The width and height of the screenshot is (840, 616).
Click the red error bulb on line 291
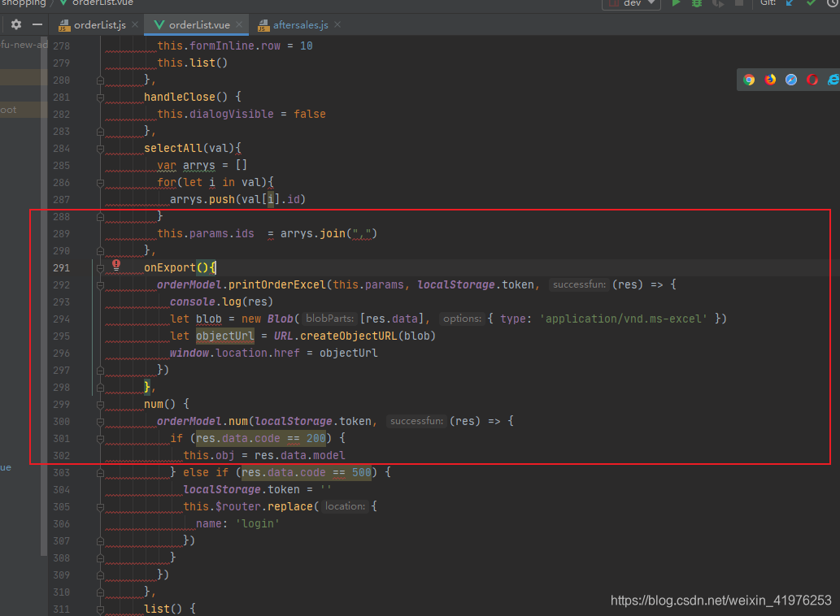(x=116, y=264)
